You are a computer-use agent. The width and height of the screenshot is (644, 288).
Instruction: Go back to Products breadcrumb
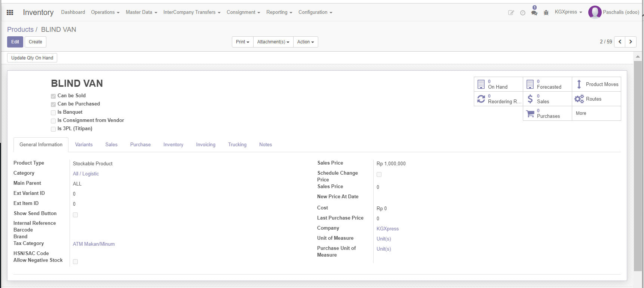point(20,30)
